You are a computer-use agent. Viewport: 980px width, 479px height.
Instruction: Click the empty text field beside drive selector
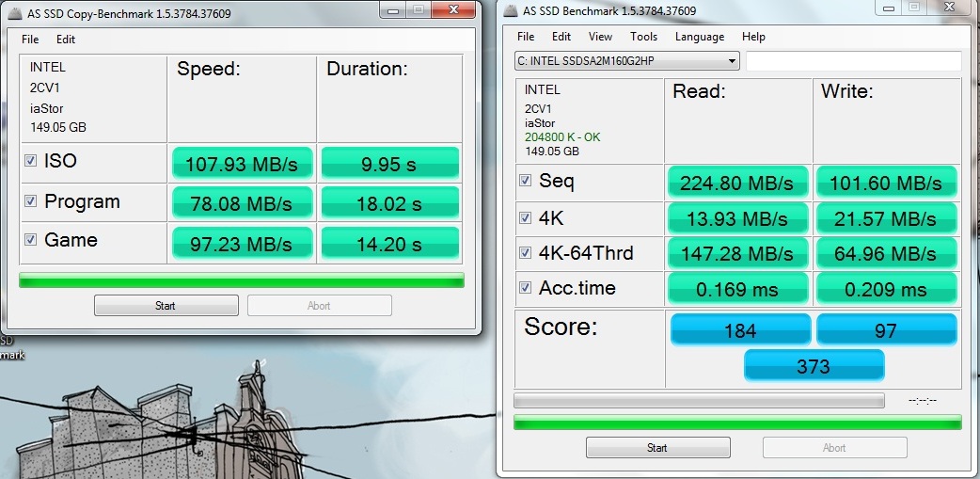[854, 61]
